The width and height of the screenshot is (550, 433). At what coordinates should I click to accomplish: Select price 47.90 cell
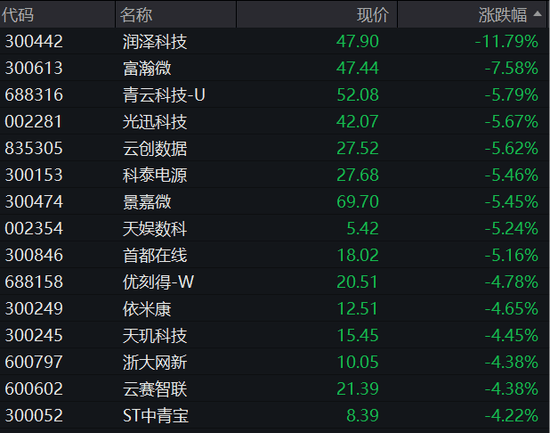[x=357, y=41]
